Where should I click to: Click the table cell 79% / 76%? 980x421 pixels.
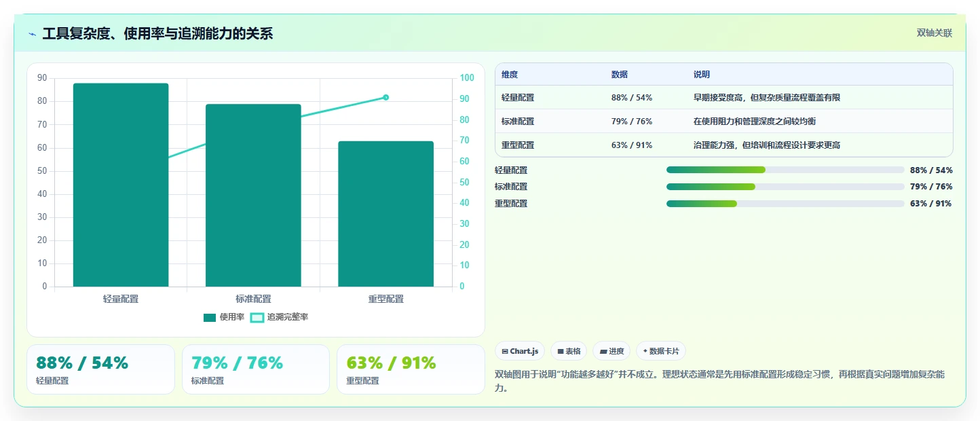[632, 122]
